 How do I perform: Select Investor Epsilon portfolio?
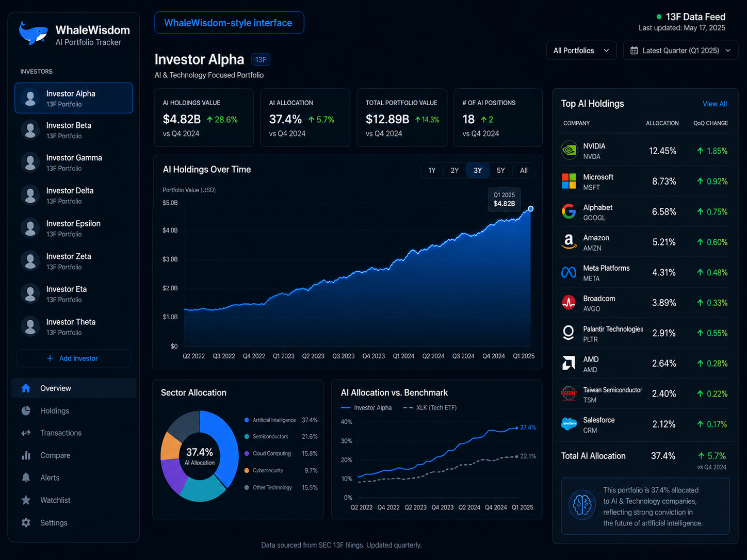point(74,228)
